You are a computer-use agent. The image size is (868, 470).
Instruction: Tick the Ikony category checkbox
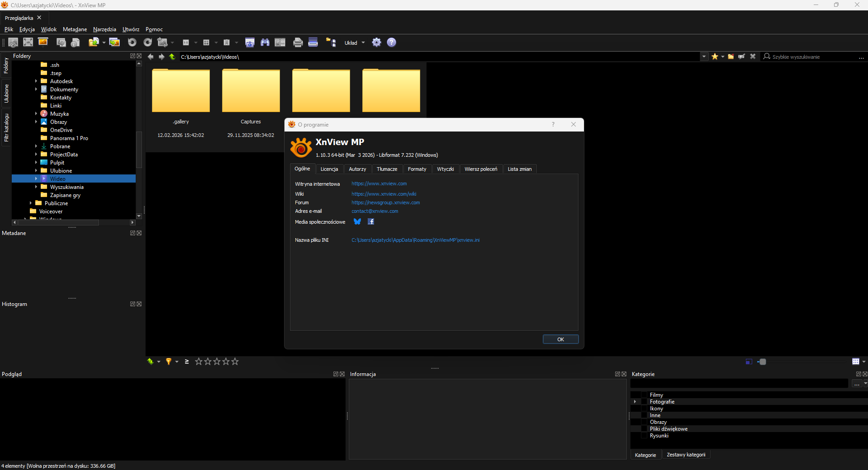(644, 409)
